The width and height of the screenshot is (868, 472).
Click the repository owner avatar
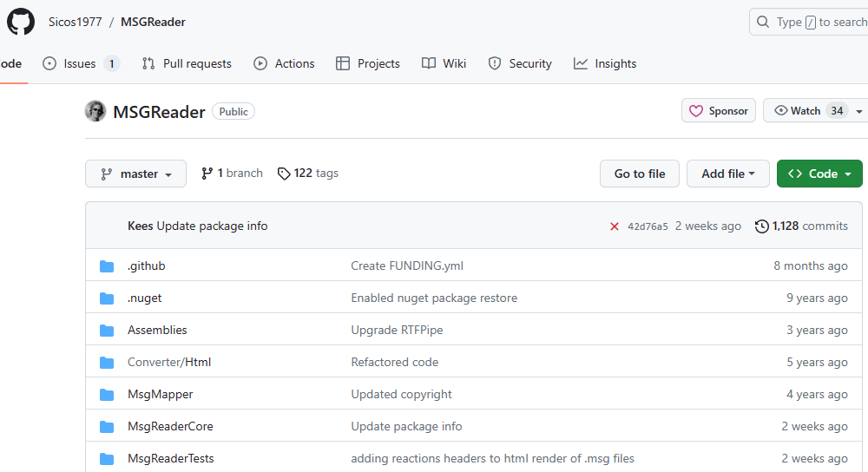95,111
